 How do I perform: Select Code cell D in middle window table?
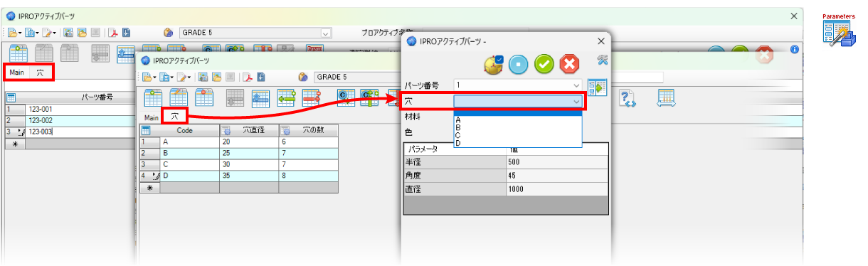pyautogui.click(x=189, y=175)
